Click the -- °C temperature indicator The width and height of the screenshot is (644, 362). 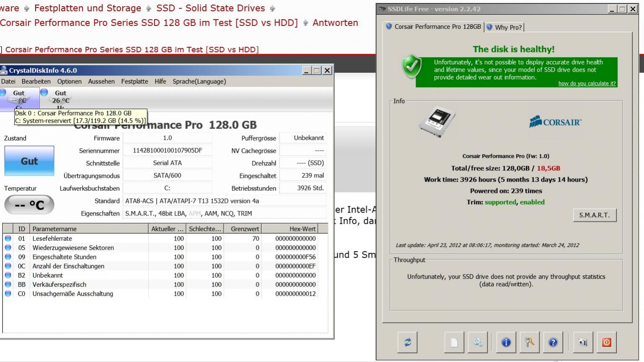pos(29,205)
